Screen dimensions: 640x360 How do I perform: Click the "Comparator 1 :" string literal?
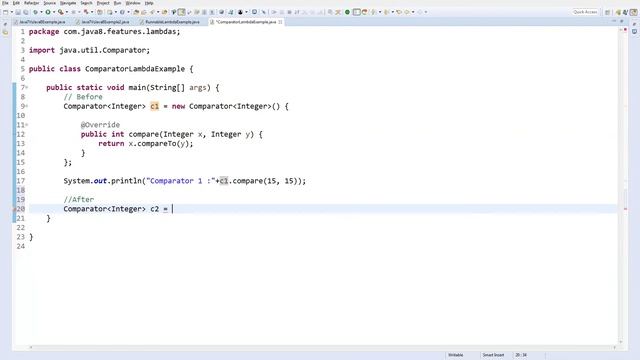pyautogui.click(x=181, y=181)
